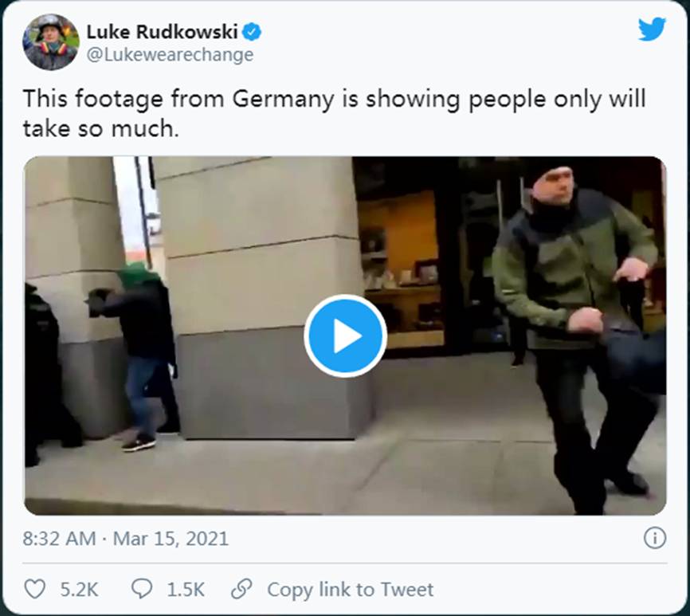Open the Luke Rudkowski display name
The height and width of the screenshot is (616, 690).
pos(162,32)
